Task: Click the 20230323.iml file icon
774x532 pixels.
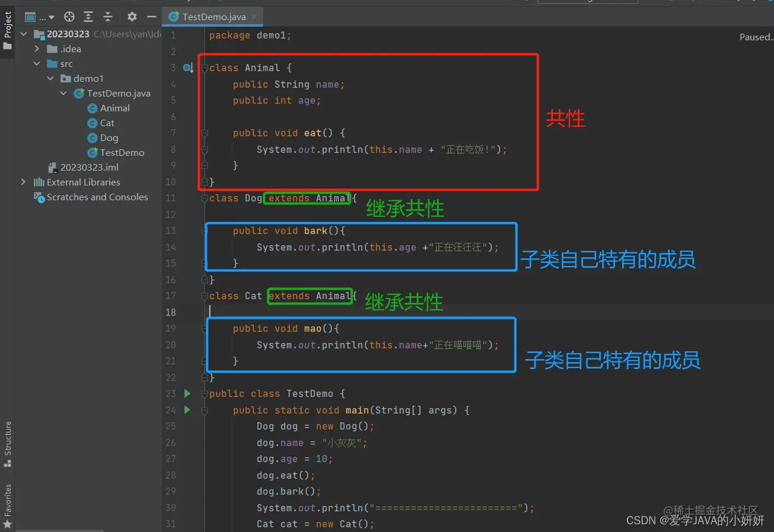Action: [x=52, y=167]
